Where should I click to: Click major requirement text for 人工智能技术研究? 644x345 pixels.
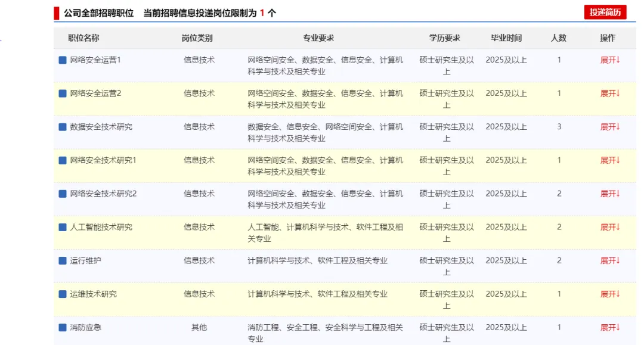(x=325, y=233)
